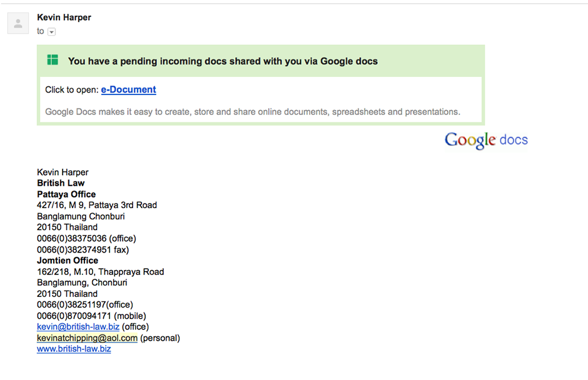Expand recipient details arrow beside "to"
The width and height of the screenshot is (588, 380).
52,32
